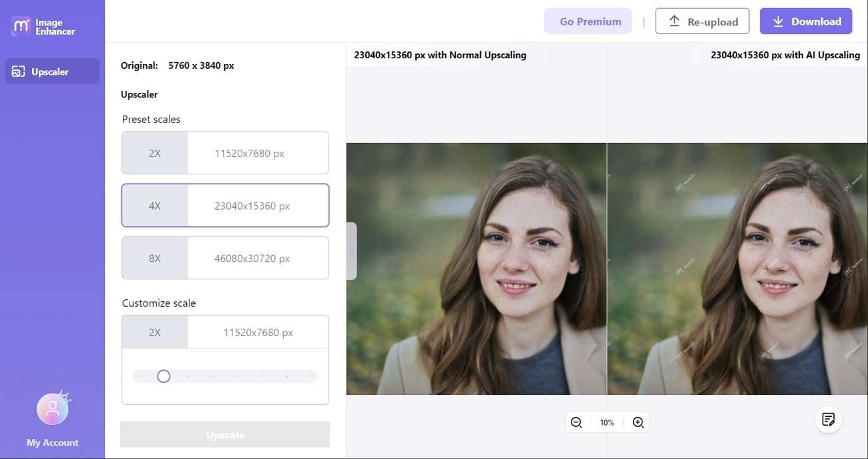Open the Go Premium page
The height and width of the screenshot is (459, 868).
[588, 21]
